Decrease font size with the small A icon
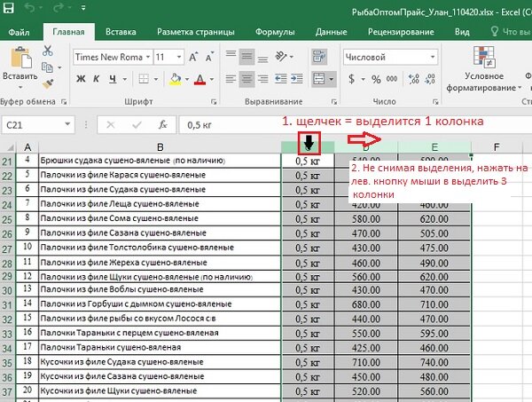This screenshot has height=402, width=532. 209,57
